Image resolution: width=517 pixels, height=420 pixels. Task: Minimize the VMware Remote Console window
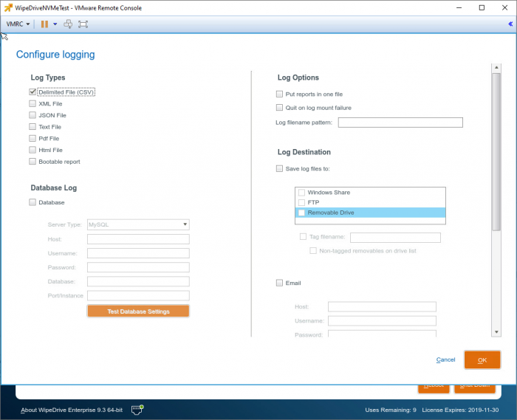[459, 7]
